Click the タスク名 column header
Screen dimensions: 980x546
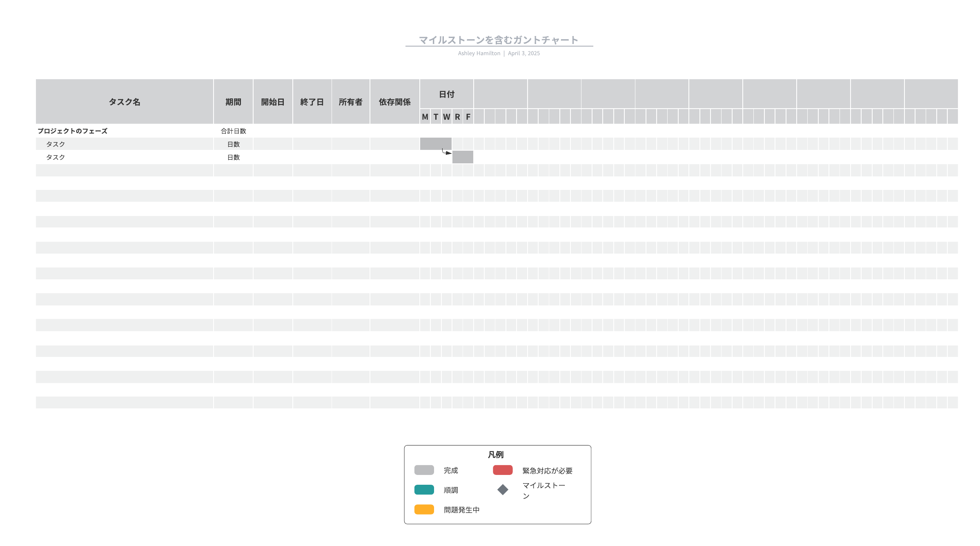pyautogui.click(x=125, y=102)
